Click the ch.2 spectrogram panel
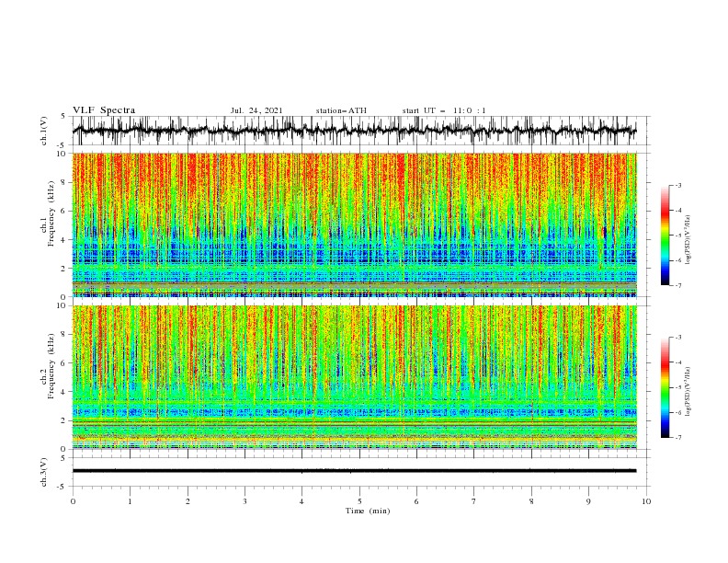 coord(354,377)
